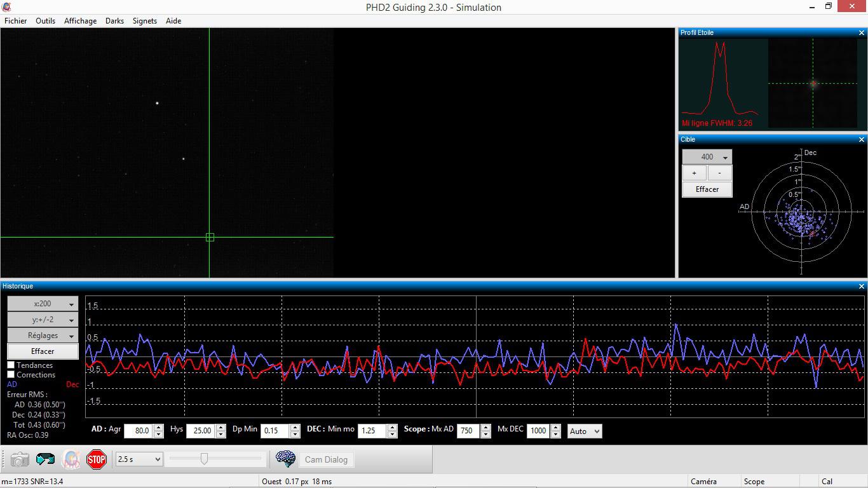Open the 400 points dropdown in Cible

[707, 157]
